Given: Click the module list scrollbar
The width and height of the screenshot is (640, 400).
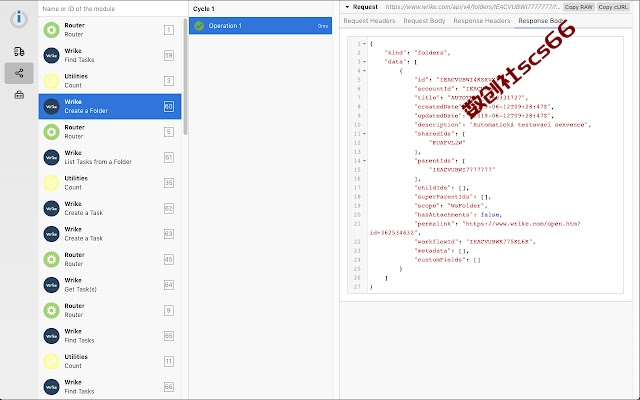Looking at the screenshot, I should point(185,76).
